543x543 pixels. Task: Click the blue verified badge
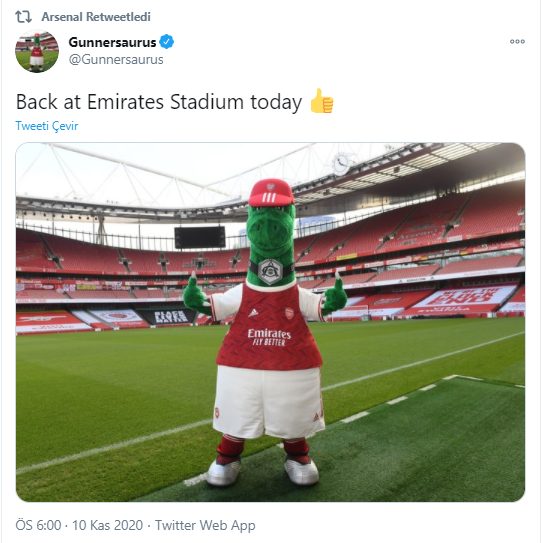[x=167, y=42]
